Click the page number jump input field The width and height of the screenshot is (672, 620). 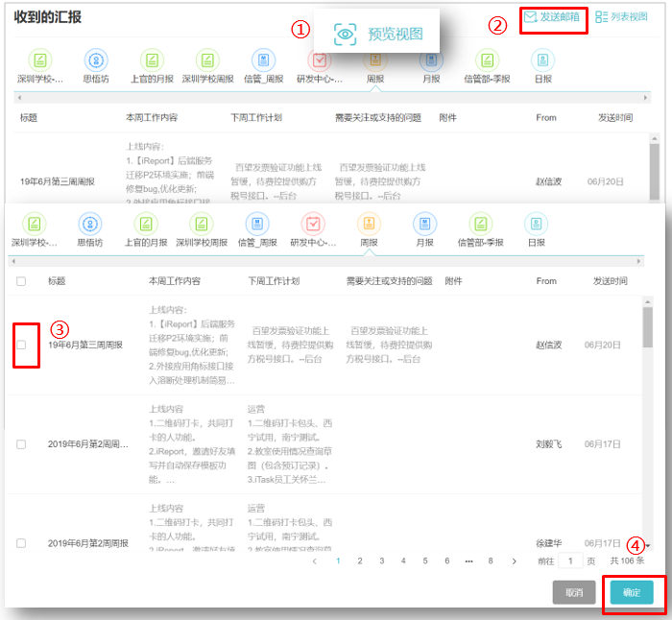point(570,560)
